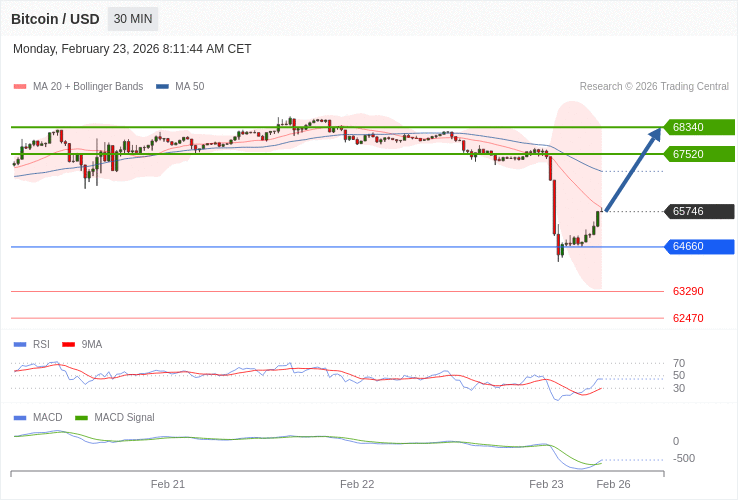Viewport: 738px width, 500px height.
Task: Click the MA 20 + Bollinger Bands label
Action: pyautogui.click(x=88, y=87)
